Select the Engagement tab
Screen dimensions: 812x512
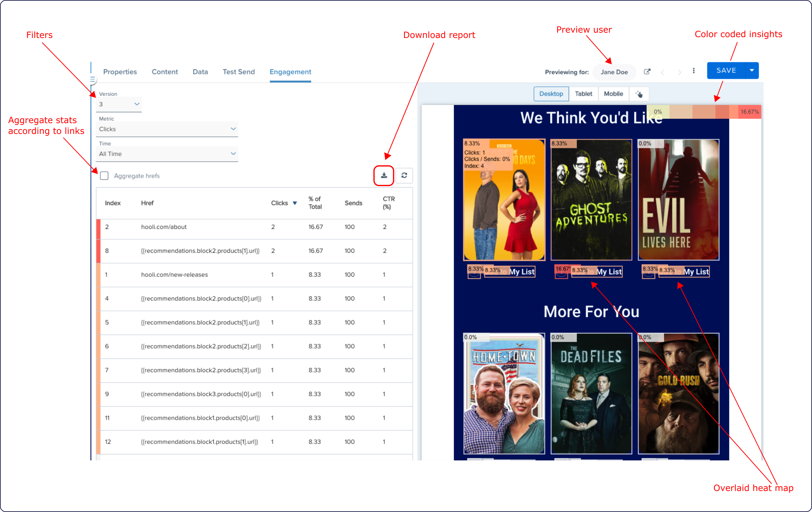click(x=290, y=72)
